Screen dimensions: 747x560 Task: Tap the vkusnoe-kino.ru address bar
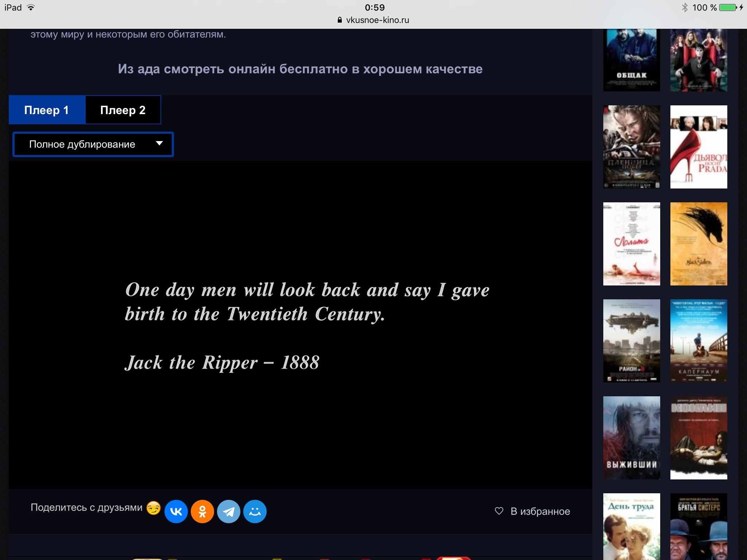point(377,20)
